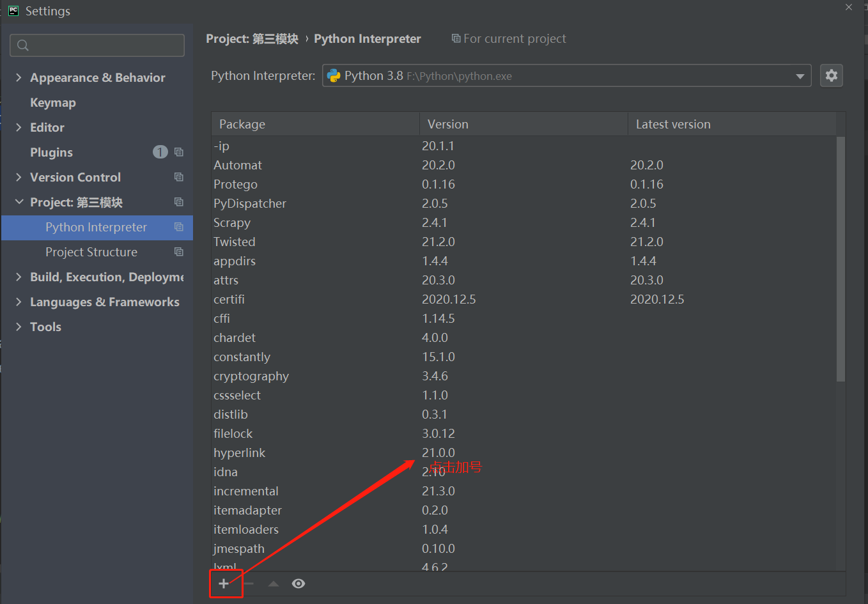
Task: Select the certifi package row
Action: tap(523, 299)
